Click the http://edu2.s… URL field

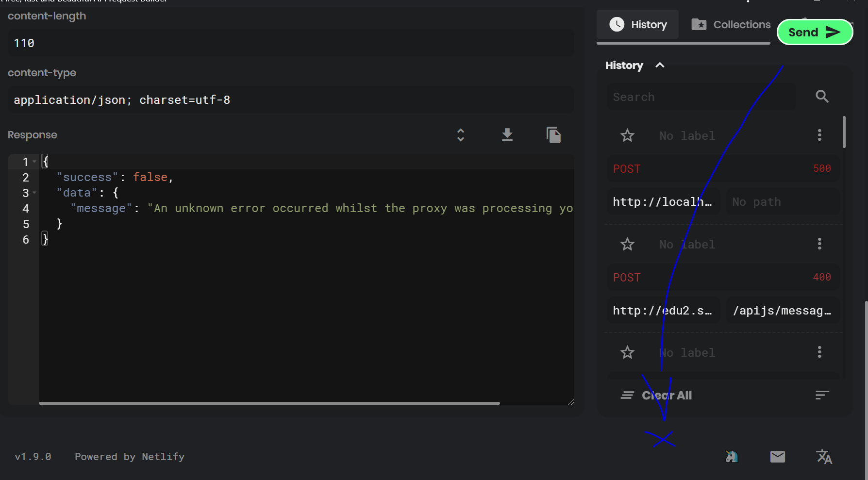663,311
